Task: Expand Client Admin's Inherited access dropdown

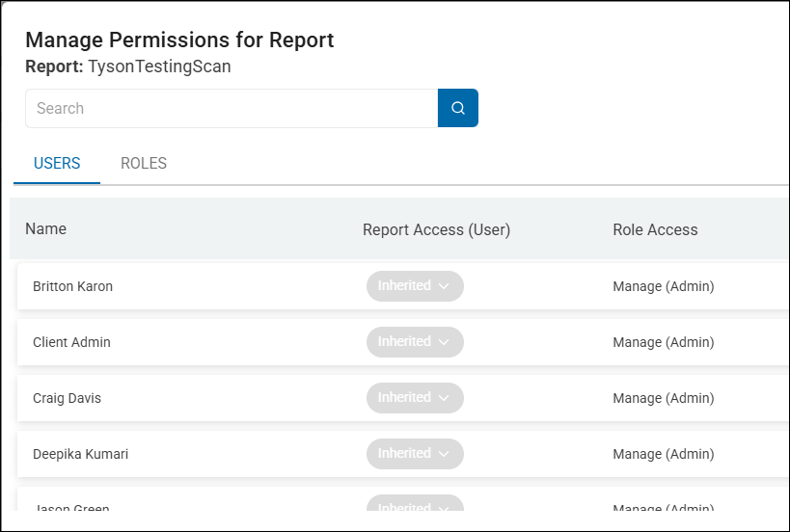Action: [415, 342]
